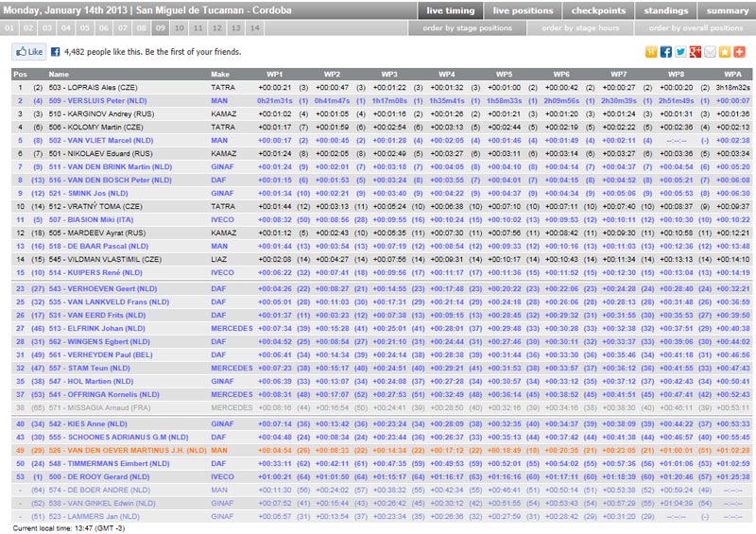Open the checkpoints tab
This screenshot has height=534, width=756.
[598, 10]
